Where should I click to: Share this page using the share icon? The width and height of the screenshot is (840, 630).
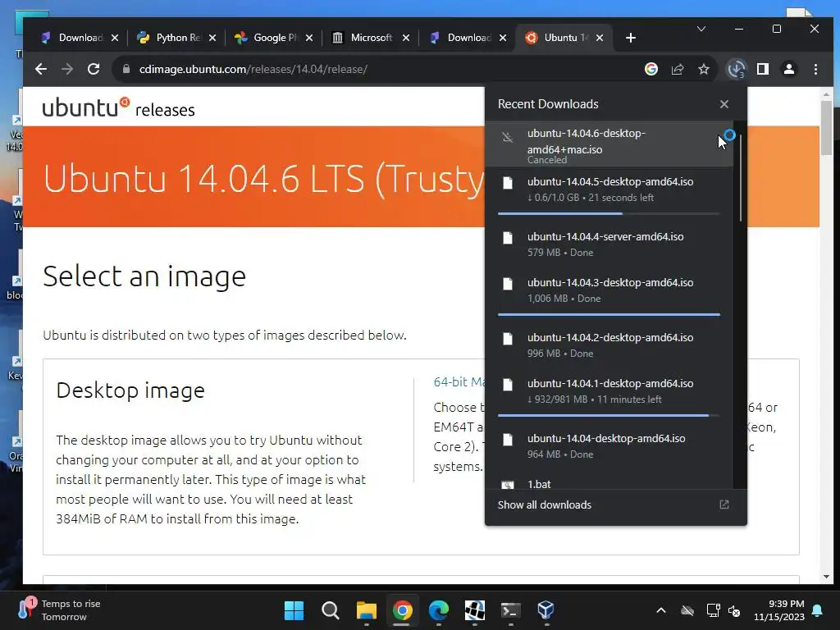pos(678,69)
